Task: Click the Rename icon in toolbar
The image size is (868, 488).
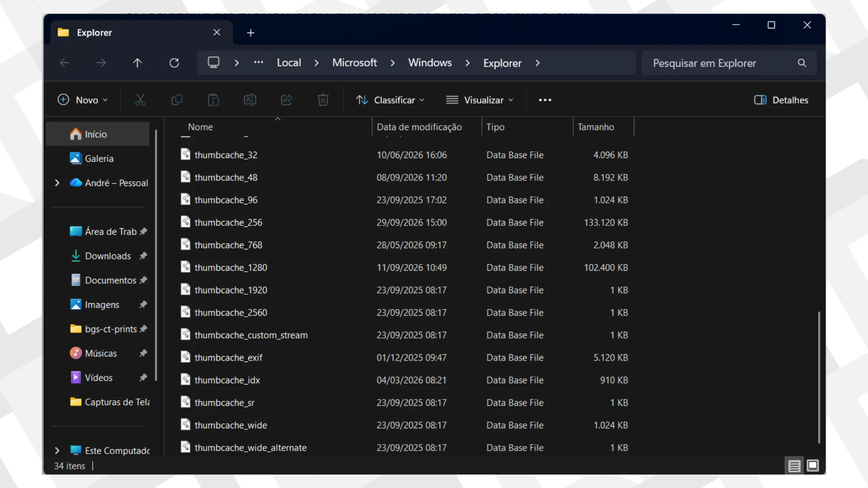Action: pos(250,100)
